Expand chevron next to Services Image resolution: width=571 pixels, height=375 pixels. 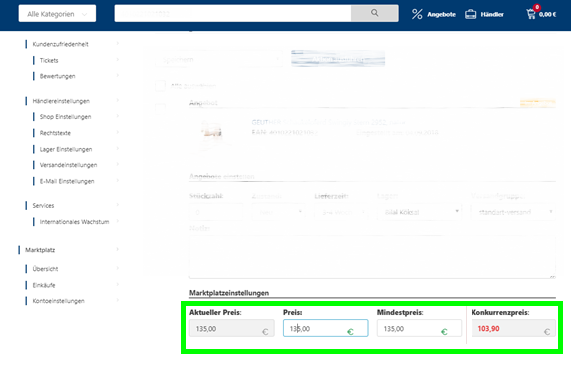118,205
